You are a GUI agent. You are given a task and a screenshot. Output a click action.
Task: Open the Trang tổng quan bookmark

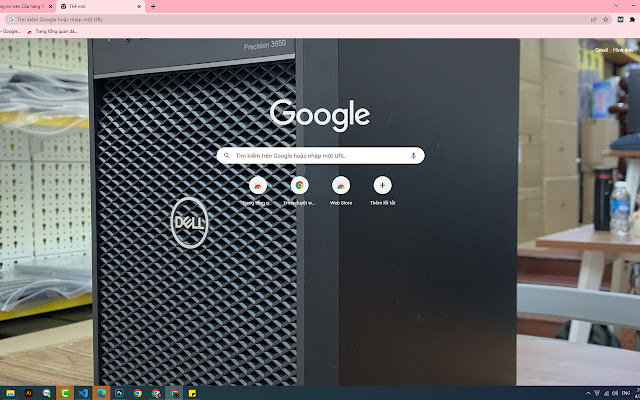coord(52,31)
